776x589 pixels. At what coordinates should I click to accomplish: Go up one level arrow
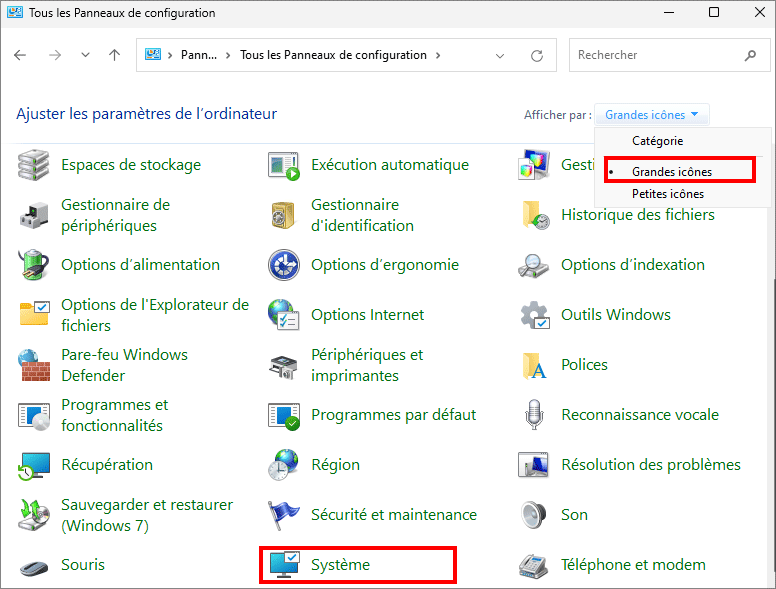pyautogui.click(x=114, y=55)
